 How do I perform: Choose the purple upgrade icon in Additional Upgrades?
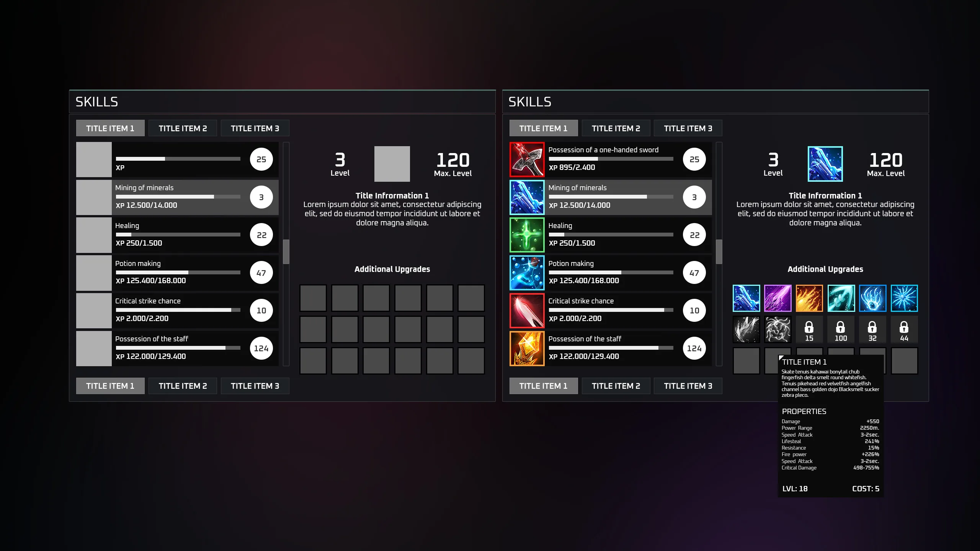point(777,298)
